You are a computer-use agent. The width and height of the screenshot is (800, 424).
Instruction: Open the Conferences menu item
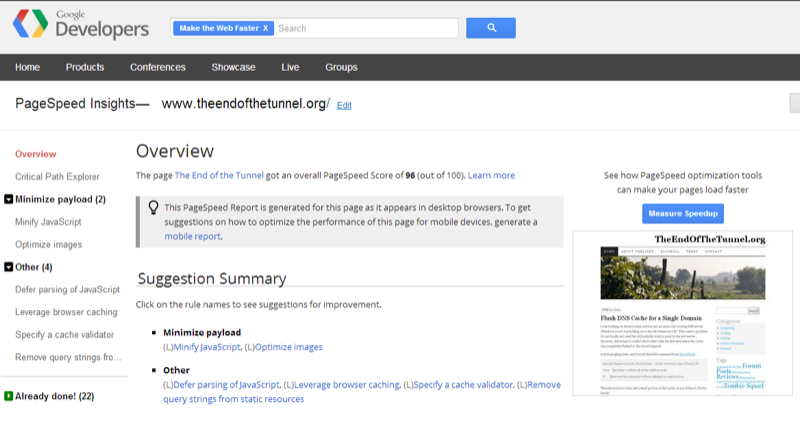point(158,68)
